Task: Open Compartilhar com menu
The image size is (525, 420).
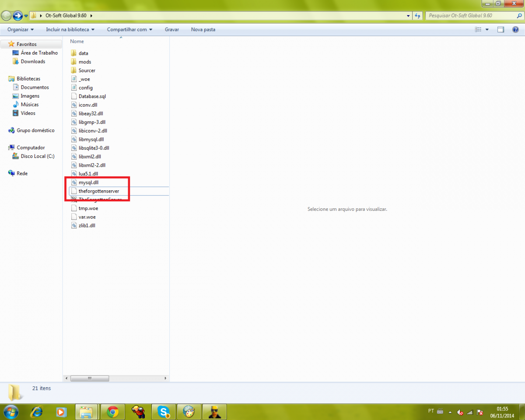Action: click(129, 30)
